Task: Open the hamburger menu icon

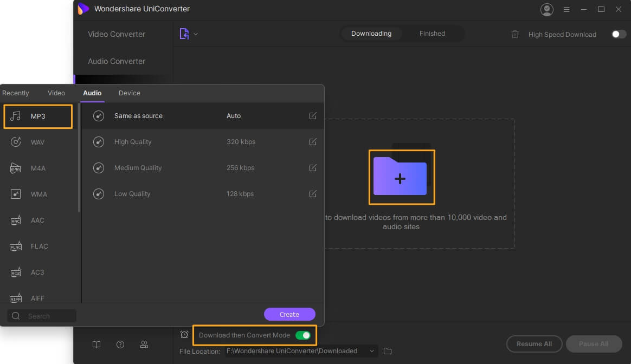Action: click(566, 9)
